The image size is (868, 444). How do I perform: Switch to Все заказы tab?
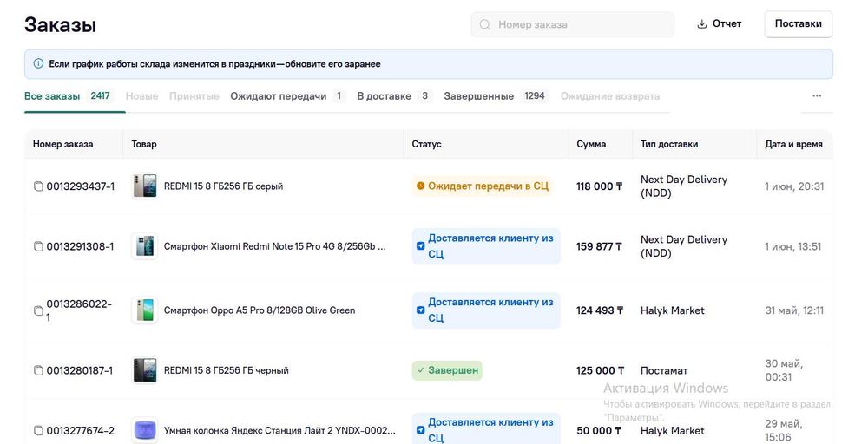tap(69, 96)
